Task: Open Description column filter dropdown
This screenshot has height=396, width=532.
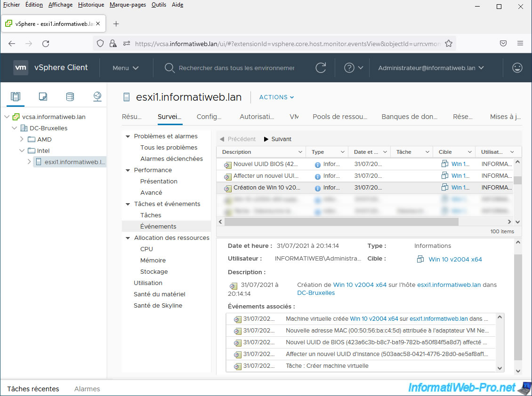Action: tap(300, 152)
